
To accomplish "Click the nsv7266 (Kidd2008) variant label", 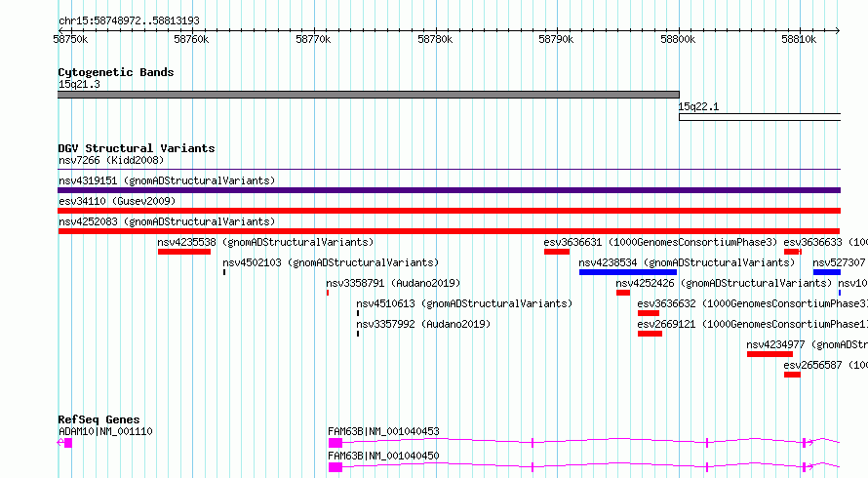I will (x=111, y=161).
